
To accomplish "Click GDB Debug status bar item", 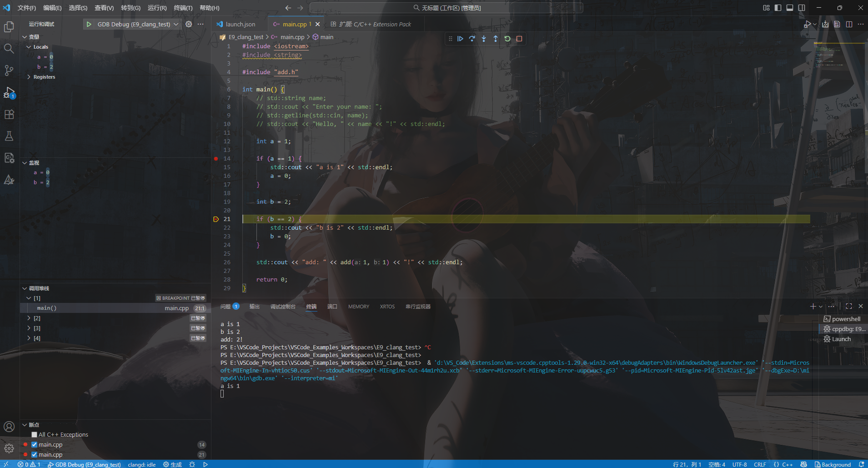I will click(84, 464).
